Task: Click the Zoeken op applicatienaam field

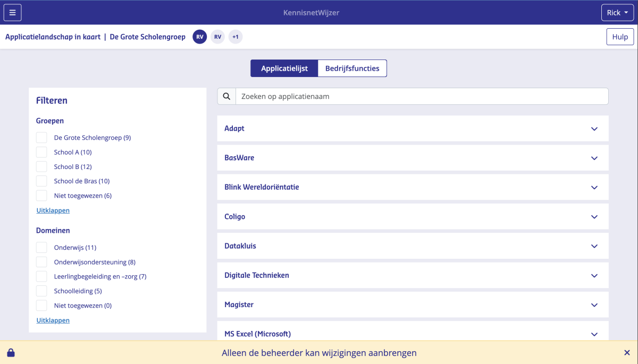Action: pos(422,96)
